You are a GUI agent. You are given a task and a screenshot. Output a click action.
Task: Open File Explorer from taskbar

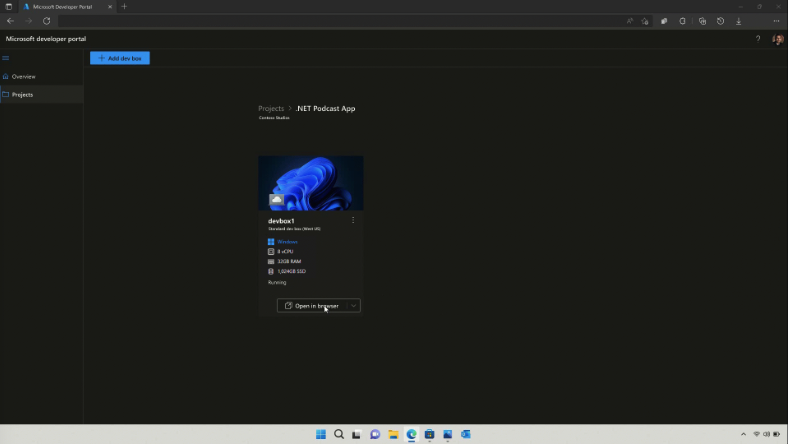click(x=393, y=434)
